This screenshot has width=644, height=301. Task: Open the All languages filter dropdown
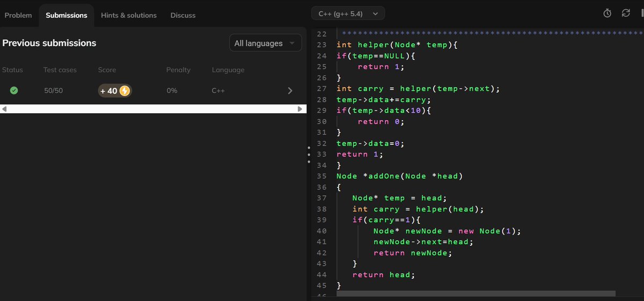point(265,43)
